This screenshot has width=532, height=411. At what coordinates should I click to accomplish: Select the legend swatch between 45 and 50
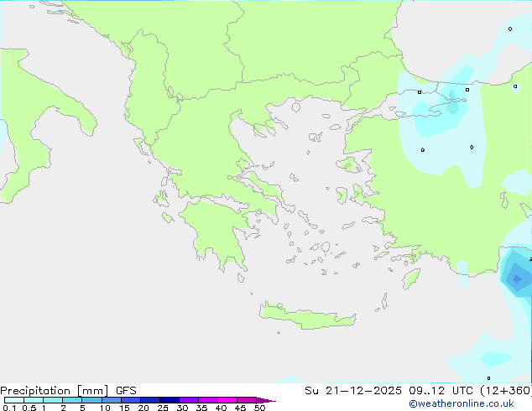pyautogui.click(x=247, y=400)
